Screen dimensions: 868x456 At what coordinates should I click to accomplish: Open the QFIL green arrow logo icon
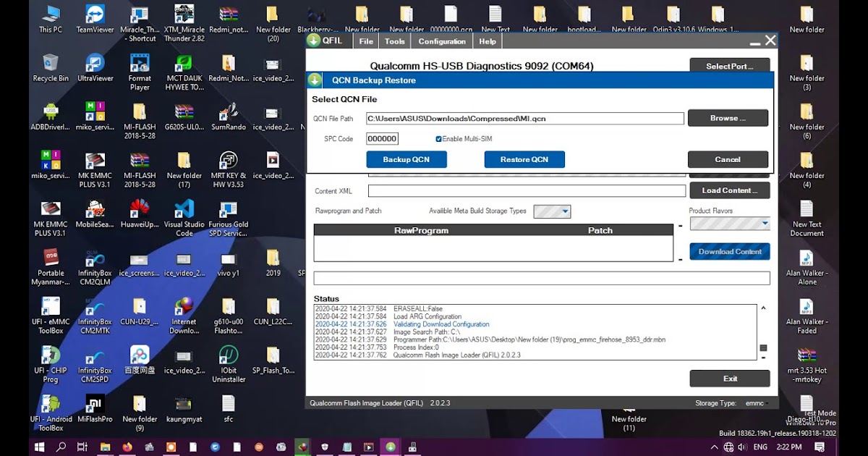pyautogui.click(x=314, y=41)
